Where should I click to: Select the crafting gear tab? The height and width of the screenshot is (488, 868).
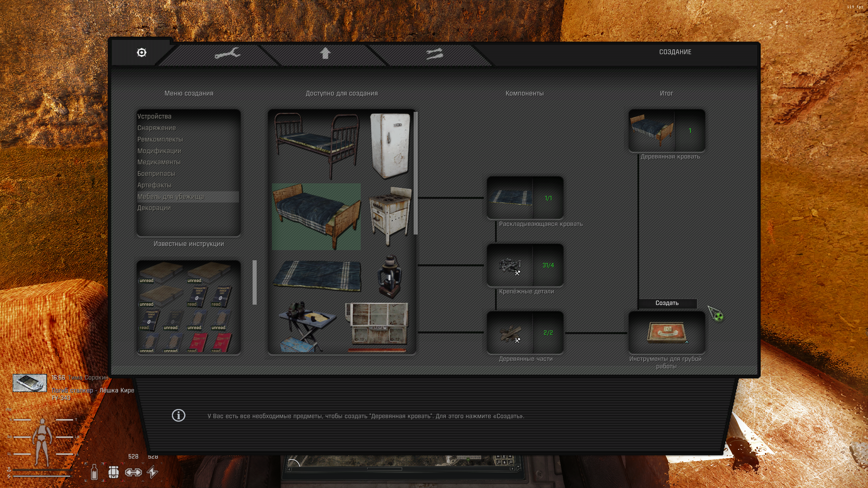(141, 53)
